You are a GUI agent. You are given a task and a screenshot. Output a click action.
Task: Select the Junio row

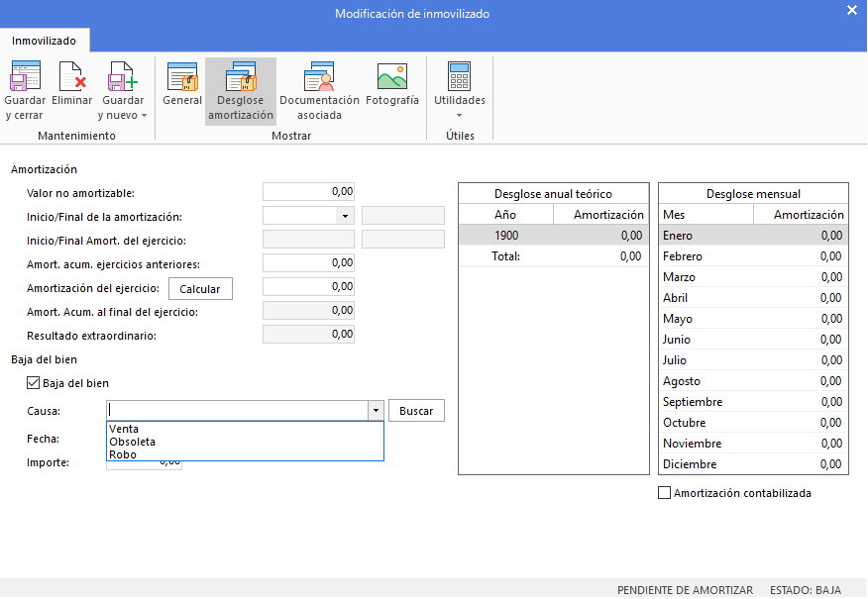[753, 339]
